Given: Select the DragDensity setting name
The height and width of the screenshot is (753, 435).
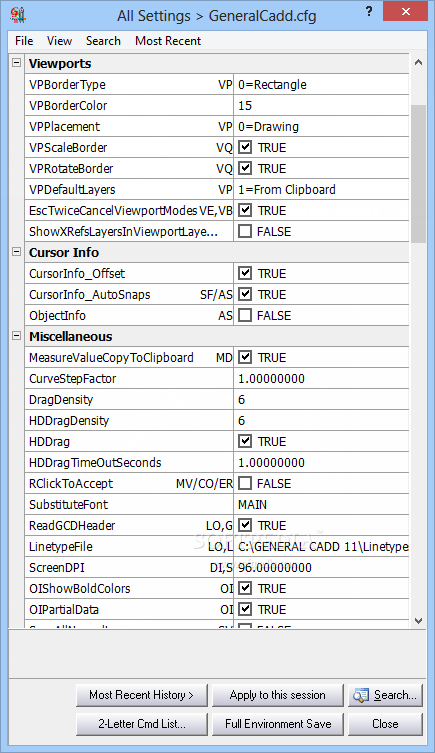Looking at the screenshot, I should coord(61,400).
